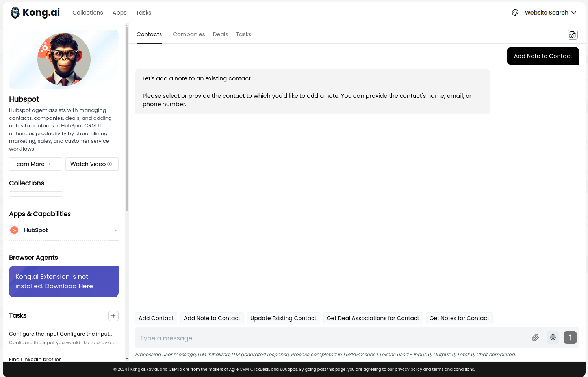This screenshot has width=588, height=377.
Task: Click the HubSpot app icon
Action: tap(14, 230)
